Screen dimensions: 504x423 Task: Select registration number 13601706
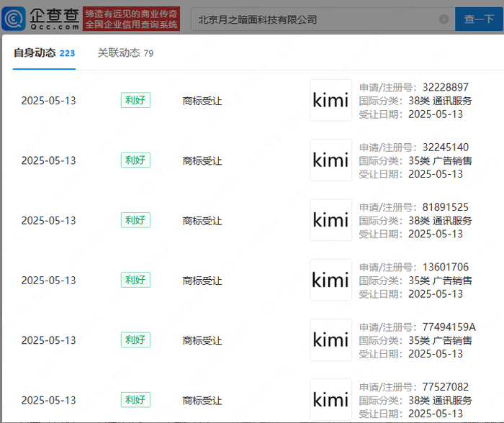click(445, 267)
